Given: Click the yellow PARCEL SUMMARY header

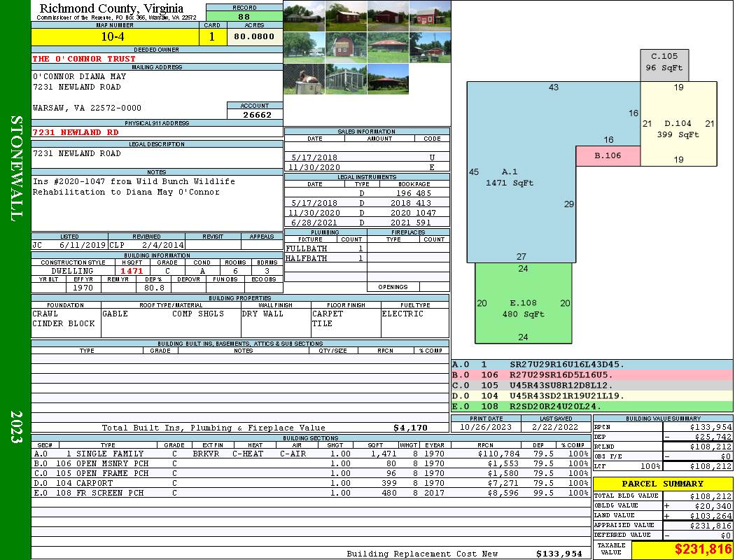Looking at the screenshot, I should click(x=663, y=484).
